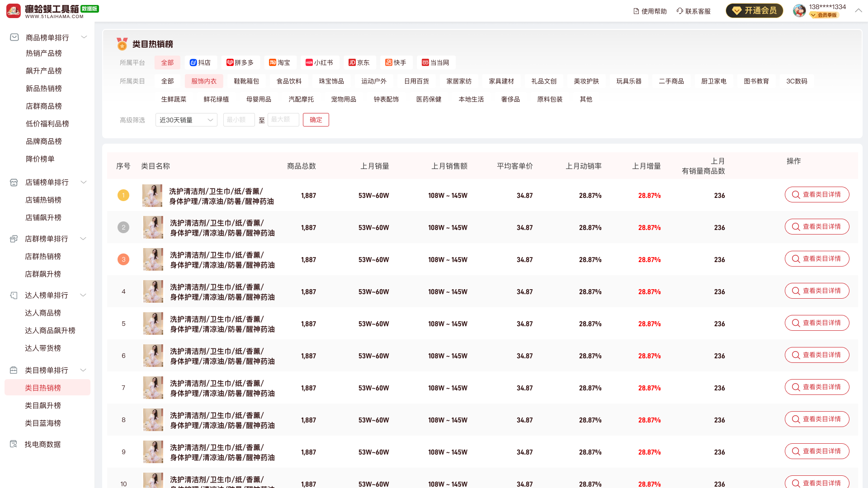Click the 确定 confirm button
Viewport: 868px width, 488px height.
pyautogui.click(x=316, y=120)
